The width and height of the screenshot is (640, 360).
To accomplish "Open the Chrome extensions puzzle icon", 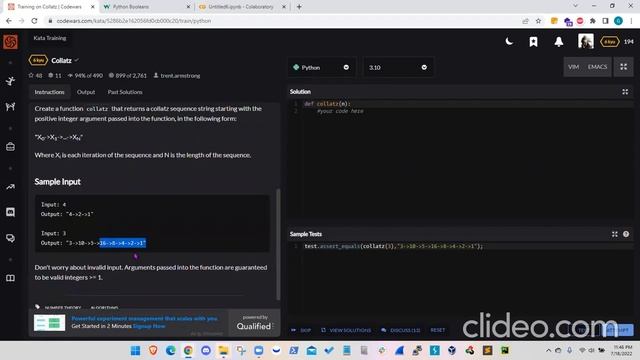I will click(593, 21).
